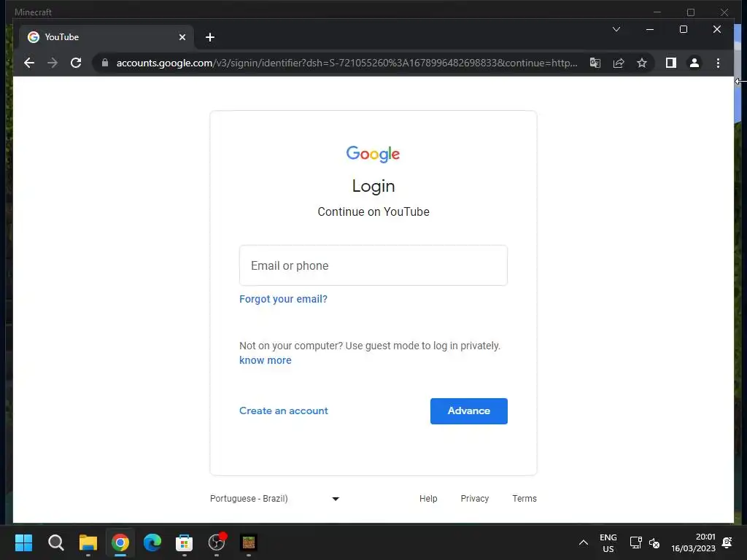
Task: Open the Windows Start menu
Action: click(x=23, y=542)
